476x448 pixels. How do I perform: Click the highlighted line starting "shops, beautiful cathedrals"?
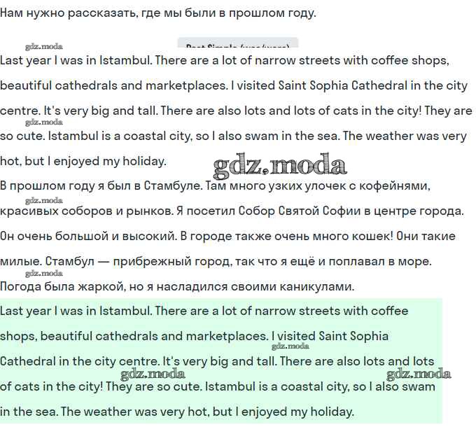pyautogui.click(x=194, y=336)
